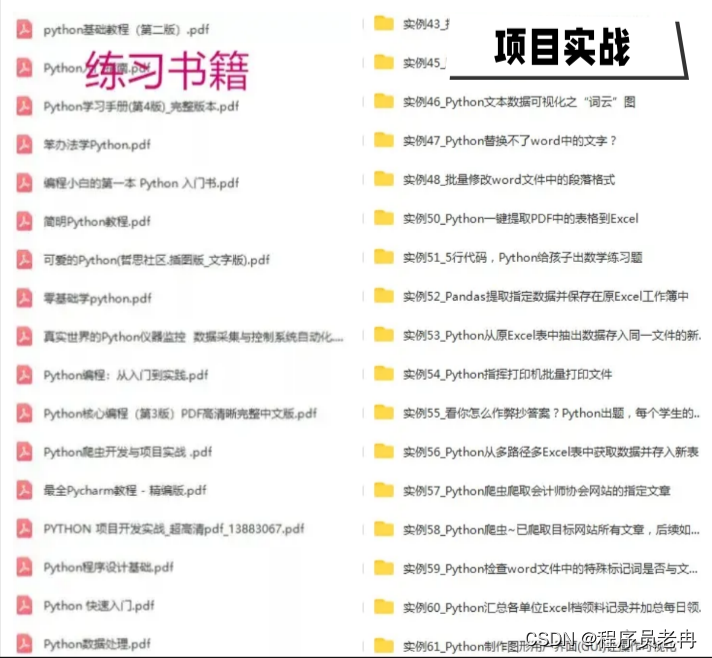The width and height of the screenshot is (712, 658).
Task: Select folder icon of 实例46_Python文本数据可视化
Action: tap(384, 101)
